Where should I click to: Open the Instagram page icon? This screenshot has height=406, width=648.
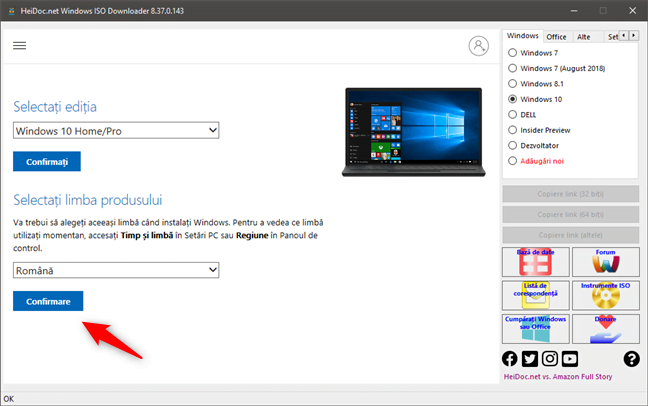(550, 359)
